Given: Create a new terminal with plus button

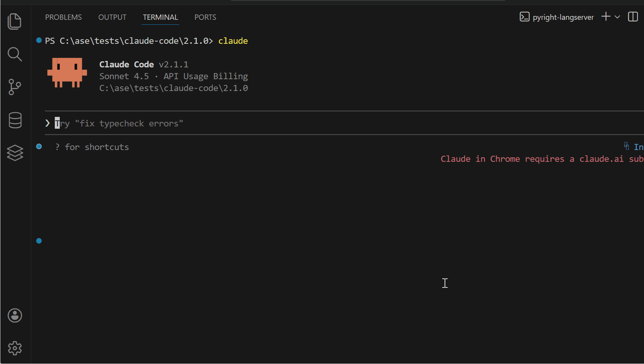Looking at the screenshot, I should tap(606, 17).
